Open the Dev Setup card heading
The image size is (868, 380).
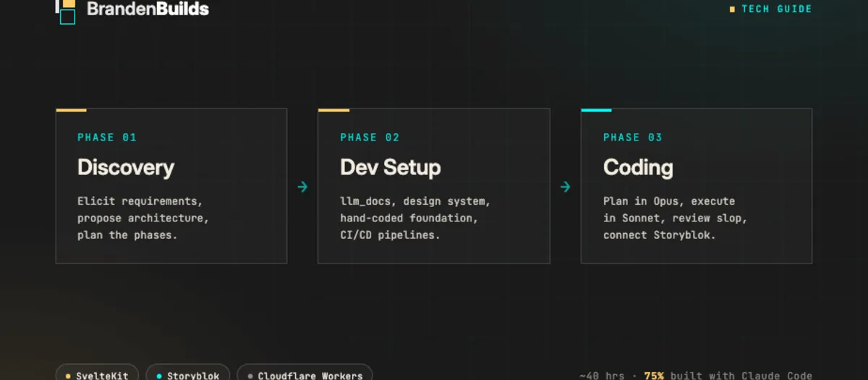coord(390,167)
